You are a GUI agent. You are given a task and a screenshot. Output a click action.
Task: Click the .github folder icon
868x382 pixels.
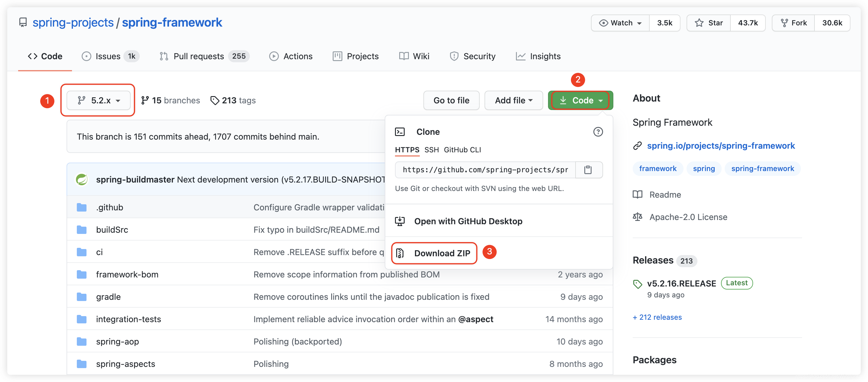[82, 207]
